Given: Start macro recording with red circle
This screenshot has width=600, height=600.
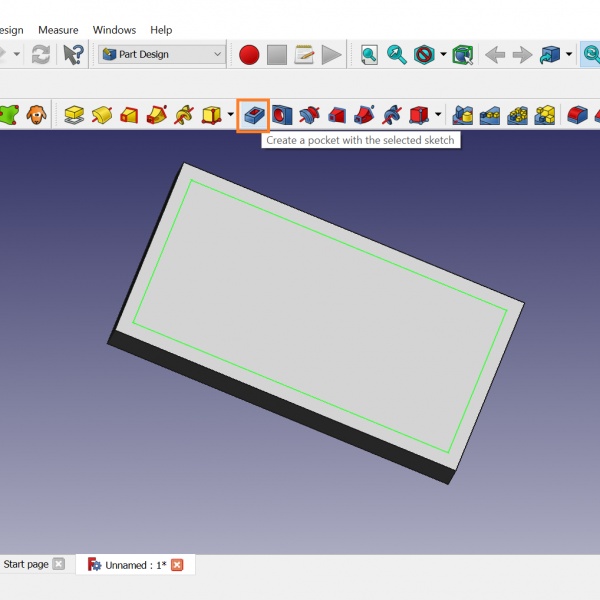Looking at the screenshot, I should [249, 55].
